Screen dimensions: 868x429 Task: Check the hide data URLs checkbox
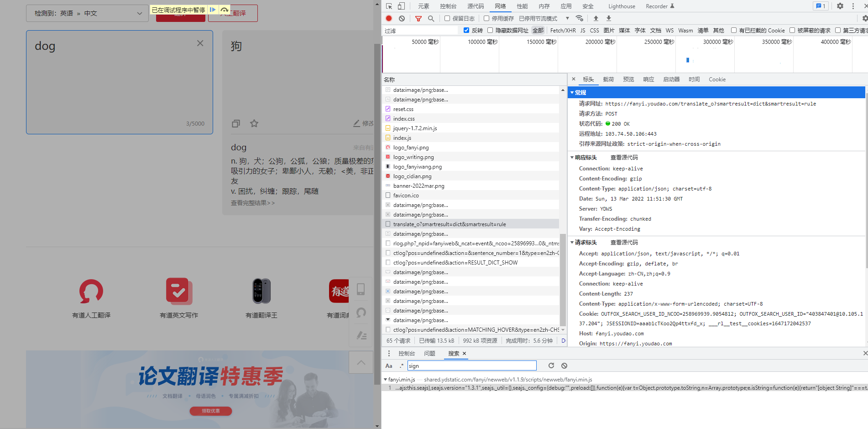click(x=490, y=30)
